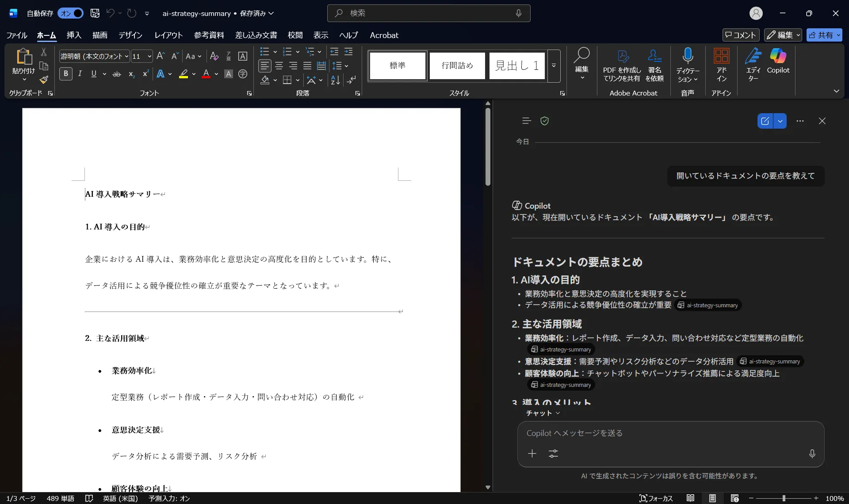Turn off the 自動保存 toggle

coord(70,13)
